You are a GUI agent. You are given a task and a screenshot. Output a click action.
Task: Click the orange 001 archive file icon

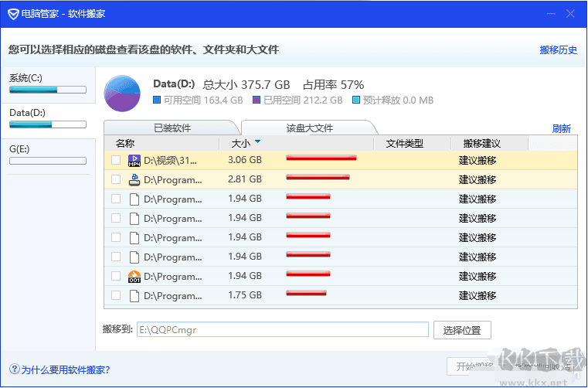tap(134, 276)
